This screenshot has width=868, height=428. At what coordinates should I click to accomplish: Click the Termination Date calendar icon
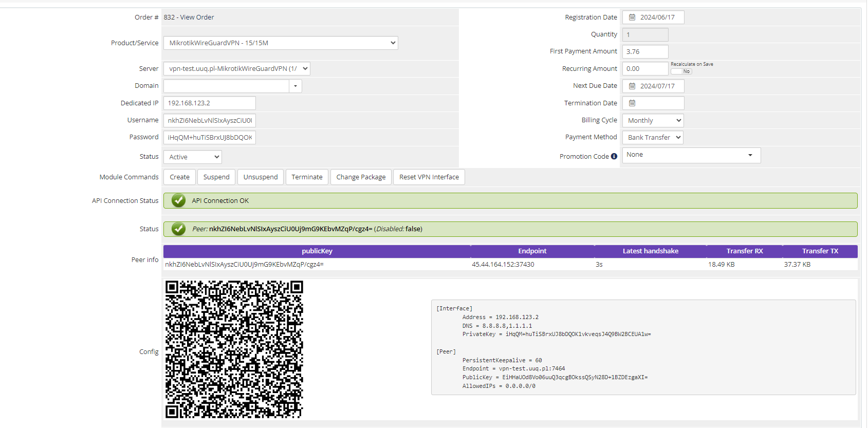point(632,103)
